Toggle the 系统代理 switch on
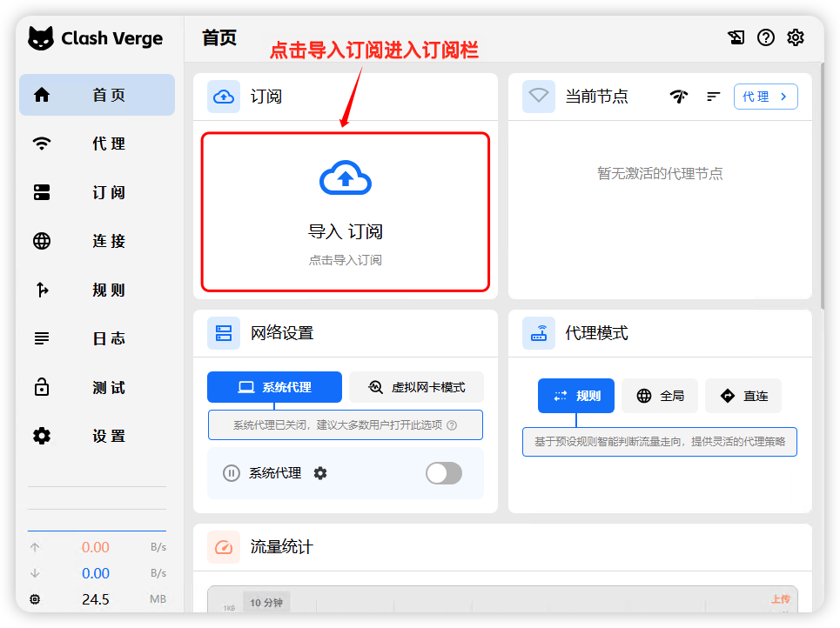This screenshot has height=628, width=840. pyautogui.click(x=443, y=473)
